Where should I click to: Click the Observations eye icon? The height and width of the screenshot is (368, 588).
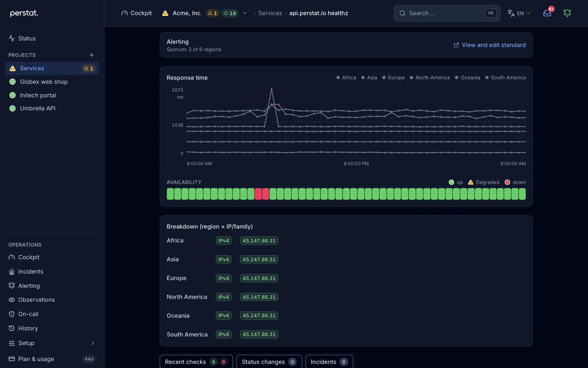[x=12, y=300]
